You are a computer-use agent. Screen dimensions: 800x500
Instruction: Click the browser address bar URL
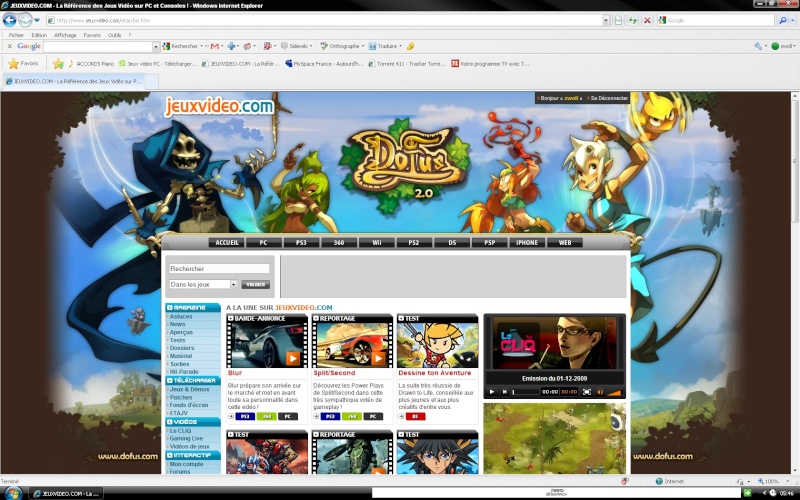[324, 20]
